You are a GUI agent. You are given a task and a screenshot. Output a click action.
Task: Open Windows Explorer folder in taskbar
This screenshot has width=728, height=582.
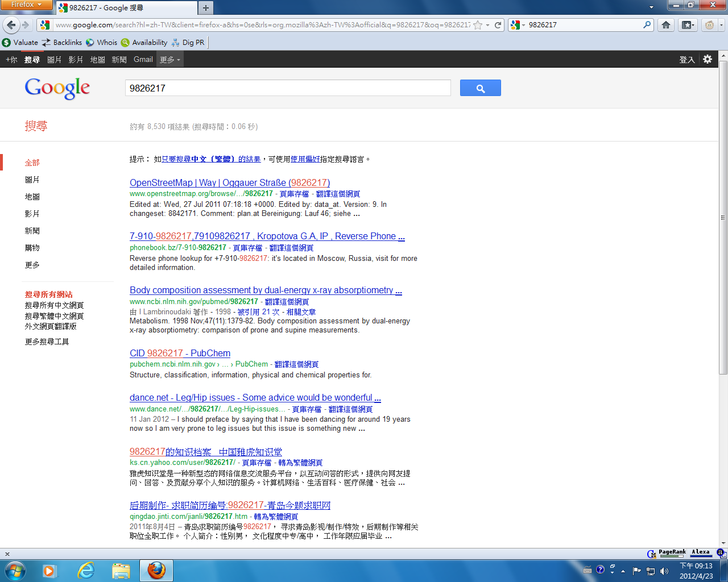tap(121, 571)
